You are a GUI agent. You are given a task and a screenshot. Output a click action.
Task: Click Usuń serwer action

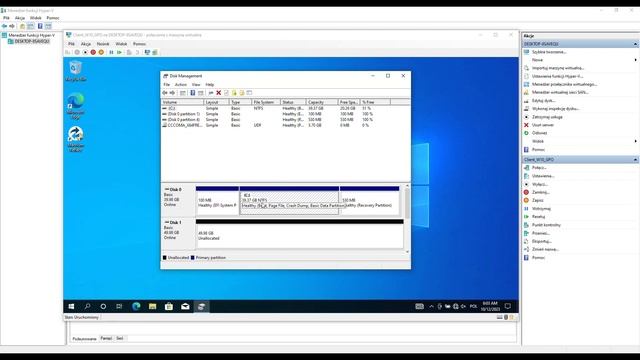pos(542,125)
